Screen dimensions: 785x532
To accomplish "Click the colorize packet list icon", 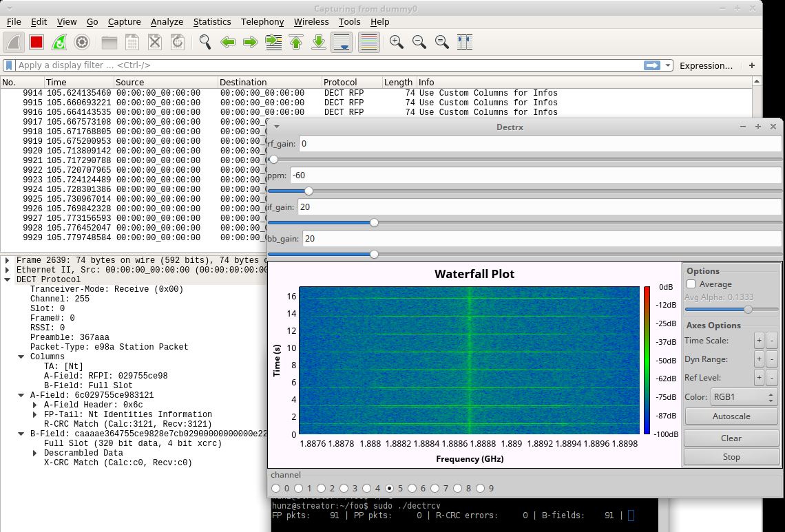I will (368, 43).
